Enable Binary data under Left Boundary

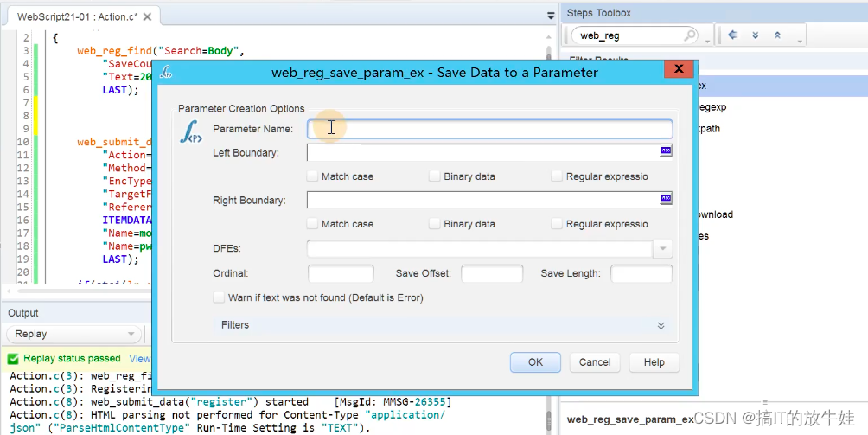pos(435,176)
